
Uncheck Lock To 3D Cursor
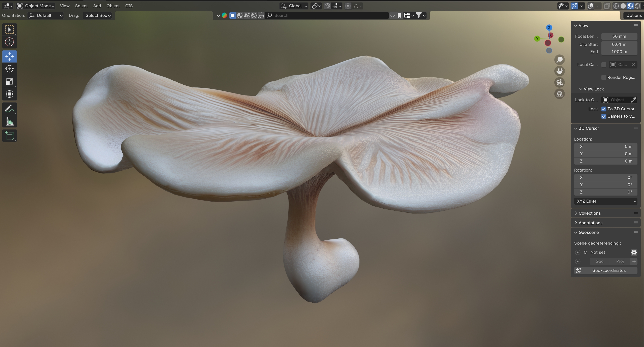(x=604, y=109)
